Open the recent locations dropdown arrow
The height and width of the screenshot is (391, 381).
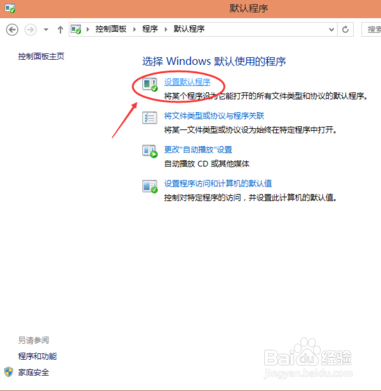[46, 30]
